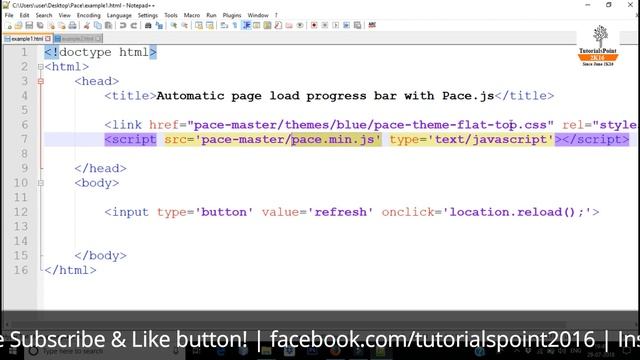Close the second inactive document tab
640x360 pixels.
pos(98,39)
